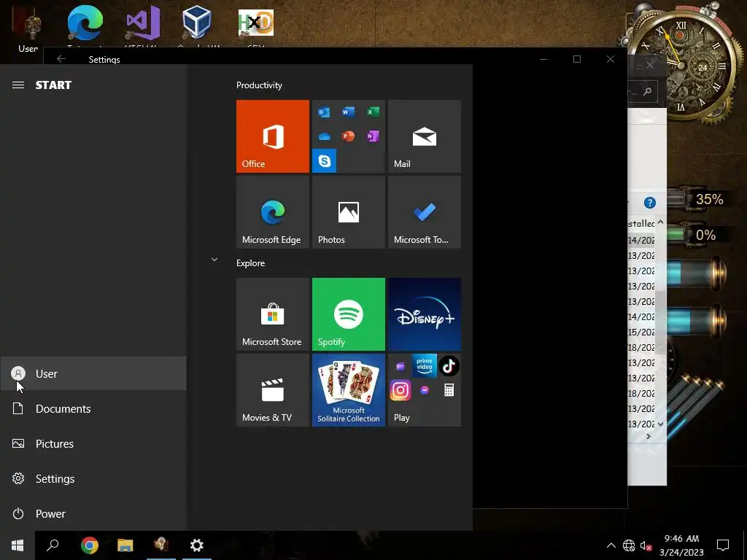Open the Photos tile

point(348,212)
